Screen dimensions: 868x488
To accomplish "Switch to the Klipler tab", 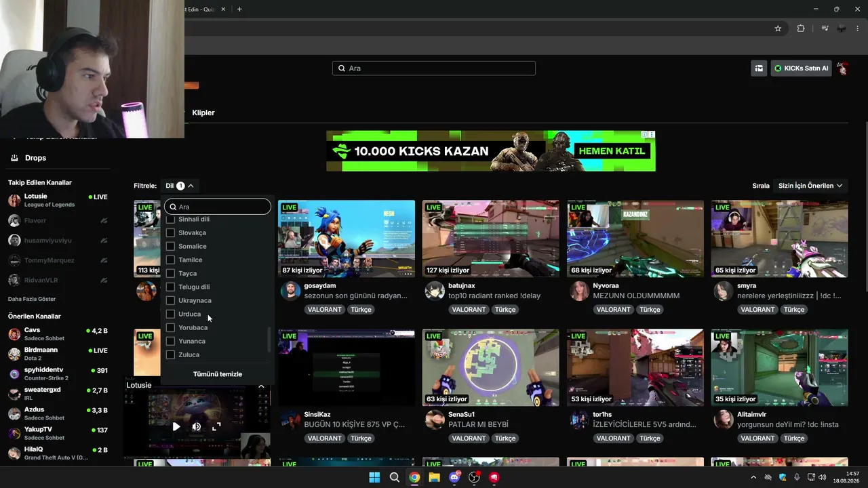I will (x=203, y=113).
